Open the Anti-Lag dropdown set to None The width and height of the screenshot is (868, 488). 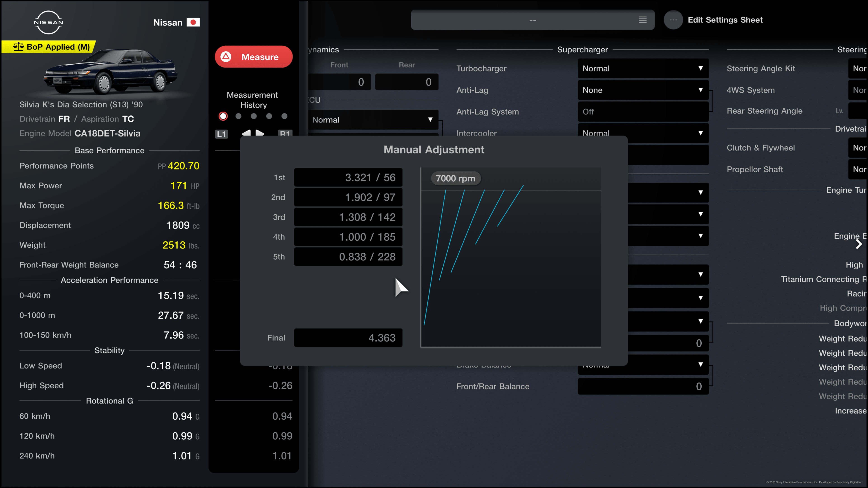point(643,90)
